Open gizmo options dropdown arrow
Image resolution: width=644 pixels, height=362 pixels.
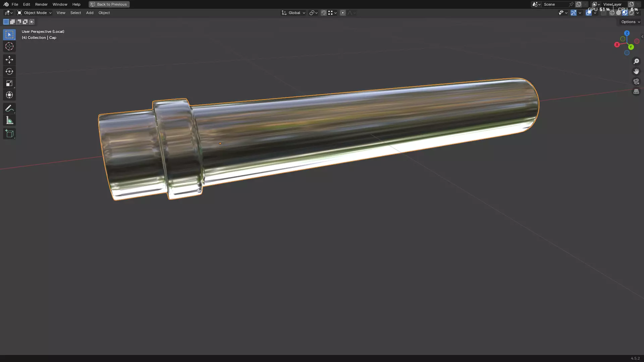point(580,13)
